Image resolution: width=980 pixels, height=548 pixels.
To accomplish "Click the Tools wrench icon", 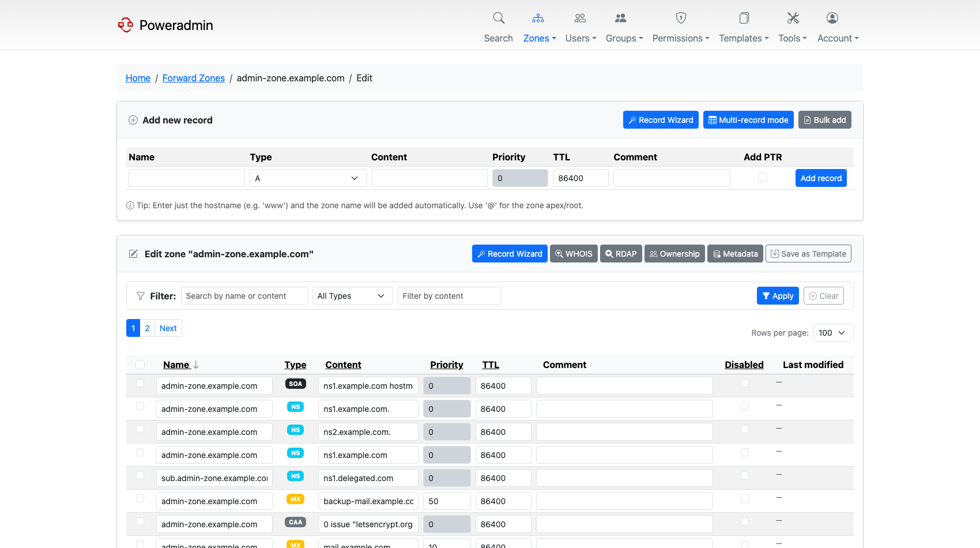I will (x=793, y=18).
